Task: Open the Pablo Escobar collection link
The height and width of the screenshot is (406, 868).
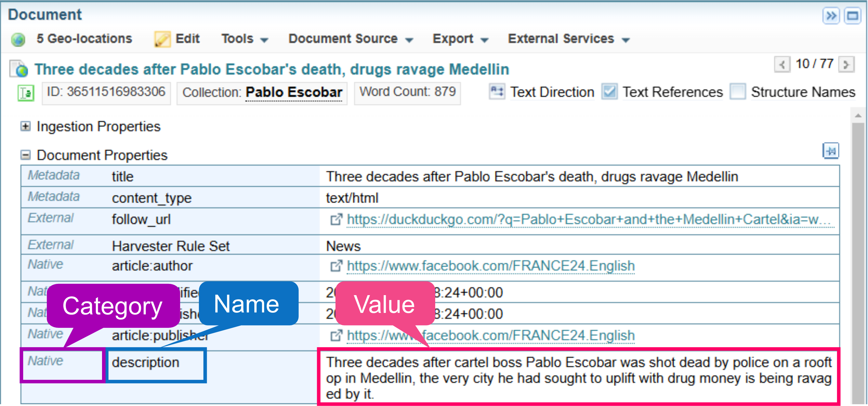Action: (294, 92)
